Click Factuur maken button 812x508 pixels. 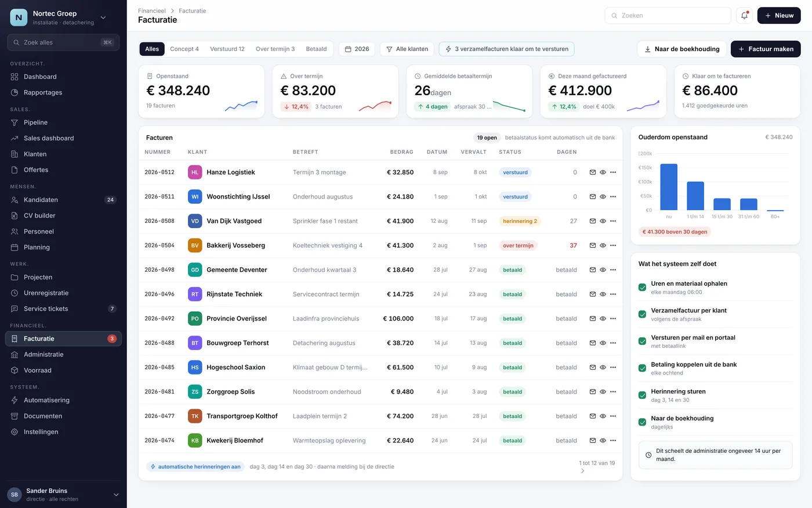coord(766,49)
